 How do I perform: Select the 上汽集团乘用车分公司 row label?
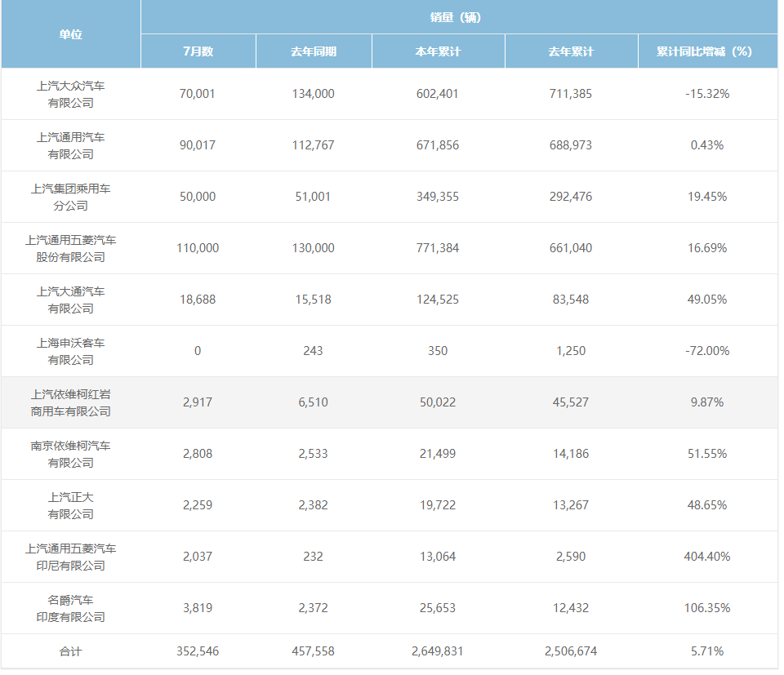(x=70, y=198)
